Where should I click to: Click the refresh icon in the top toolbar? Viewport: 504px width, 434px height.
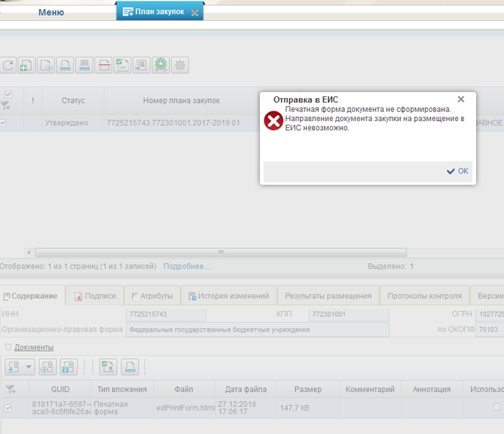(8, 65)
